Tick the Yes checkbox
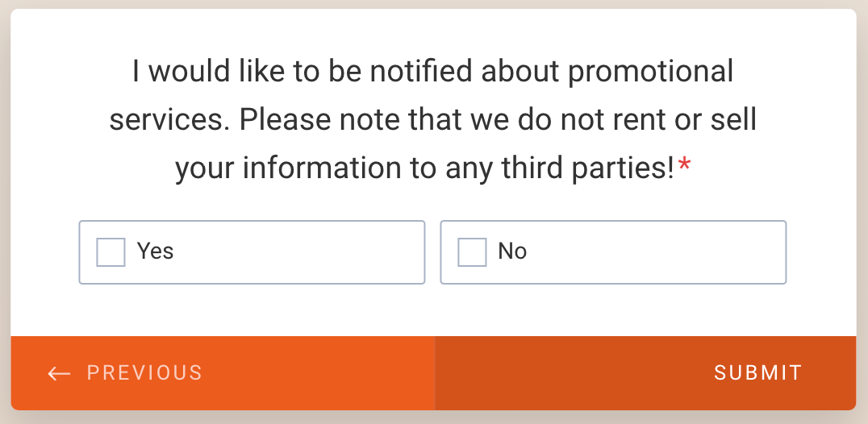 pos(111,252)
